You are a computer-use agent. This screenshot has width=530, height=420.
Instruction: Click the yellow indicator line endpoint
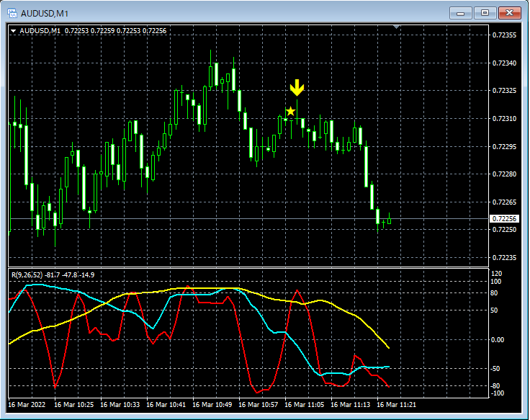[x=389, y=348]
